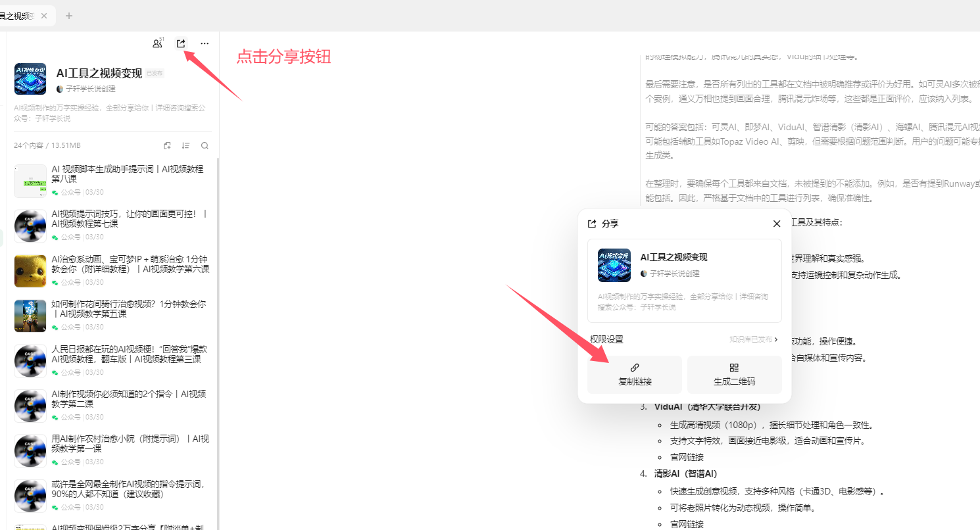This screenshot has width=980, height=530.
Task: Open the AI视频脚本生成助手 lesson thumbnail
Action: (30, 180)
